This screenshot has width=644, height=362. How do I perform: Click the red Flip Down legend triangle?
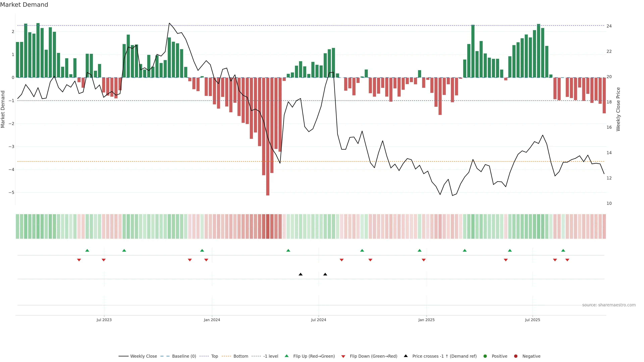pos(343,356)
